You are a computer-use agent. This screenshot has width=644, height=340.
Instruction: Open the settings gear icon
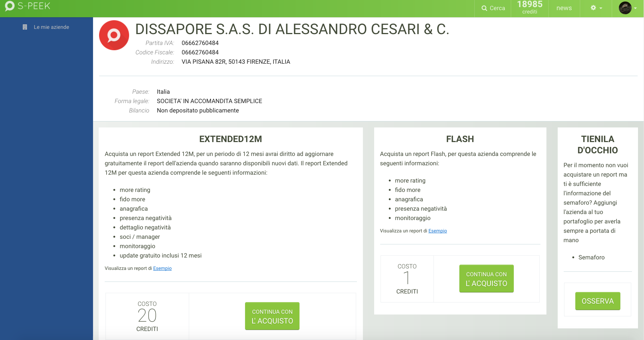click(x=593, y=8)
